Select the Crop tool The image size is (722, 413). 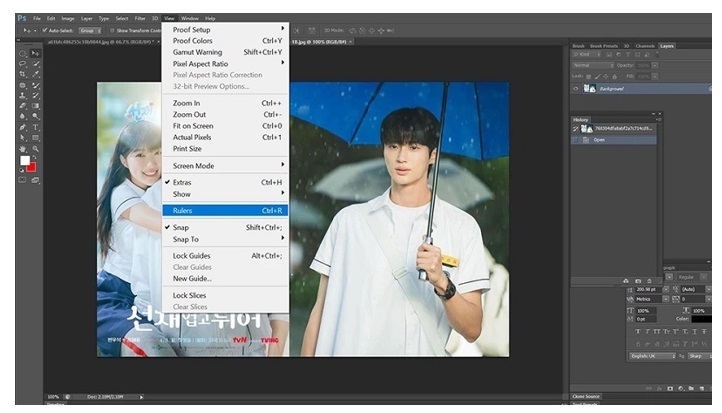coord(24,75)
